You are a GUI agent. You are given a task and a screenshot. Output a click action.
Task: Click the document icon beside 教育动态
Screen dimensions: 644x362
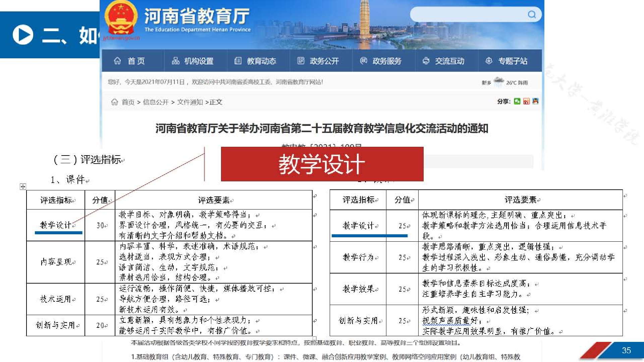[238, 61]
